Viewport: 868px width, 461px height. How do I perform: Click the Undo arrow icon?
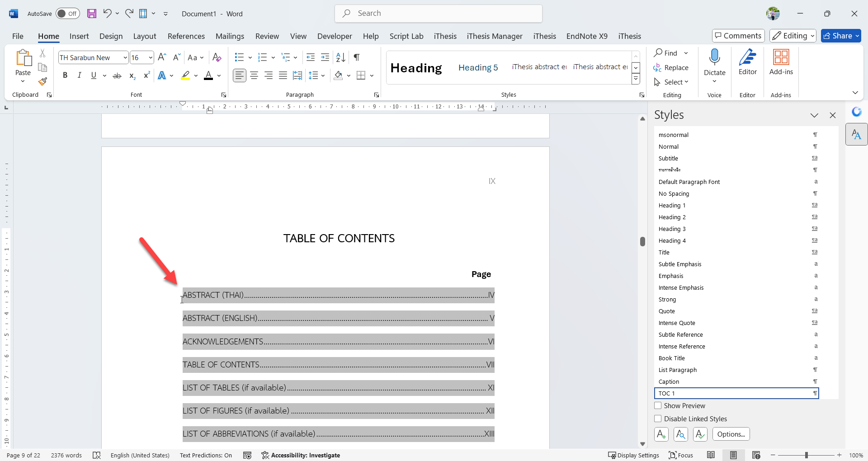[107, 13]
